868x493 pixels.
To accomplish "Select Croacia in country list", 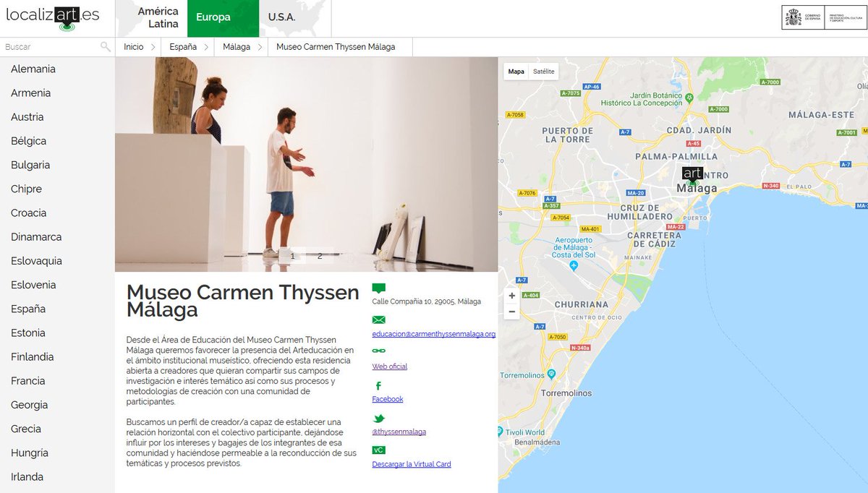I will (x=29, y=213).
